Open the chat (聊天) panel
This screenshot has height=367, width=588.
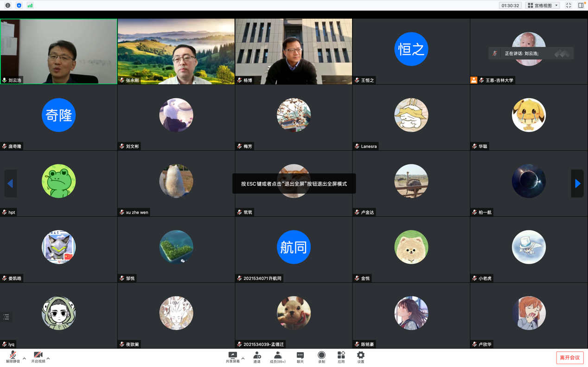point(300,357)
